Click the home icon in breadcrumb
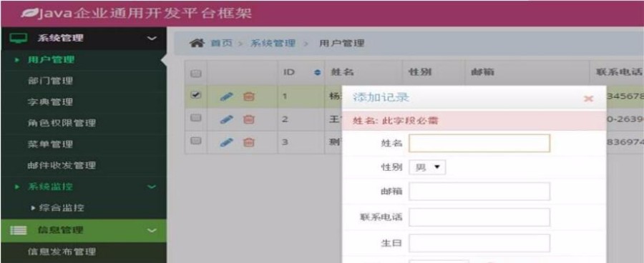644x263 pixels. click(197, 43)
